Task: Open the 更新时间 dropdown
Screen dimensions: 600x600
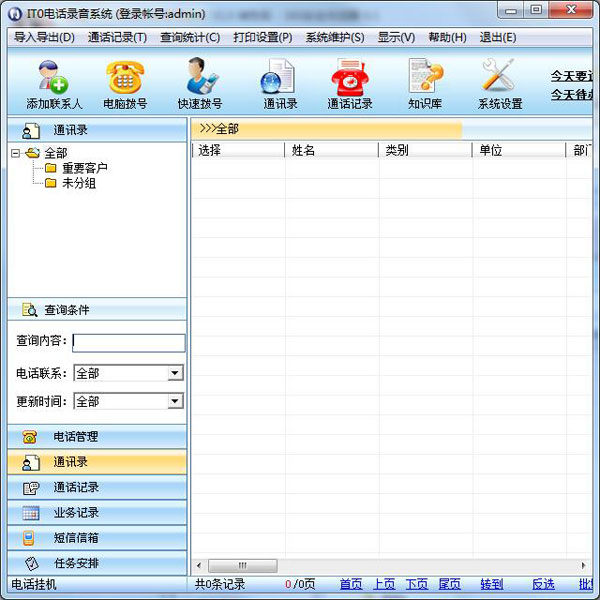Action: point(175,401)
